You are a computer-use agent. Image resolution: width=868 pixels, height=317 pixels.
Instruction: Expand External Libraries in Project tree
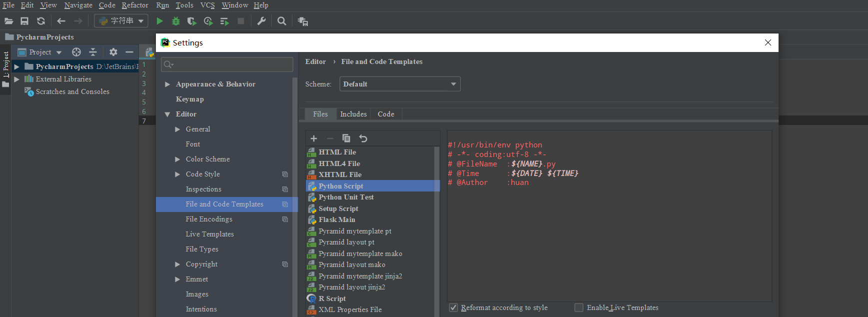tap(16, 79)
